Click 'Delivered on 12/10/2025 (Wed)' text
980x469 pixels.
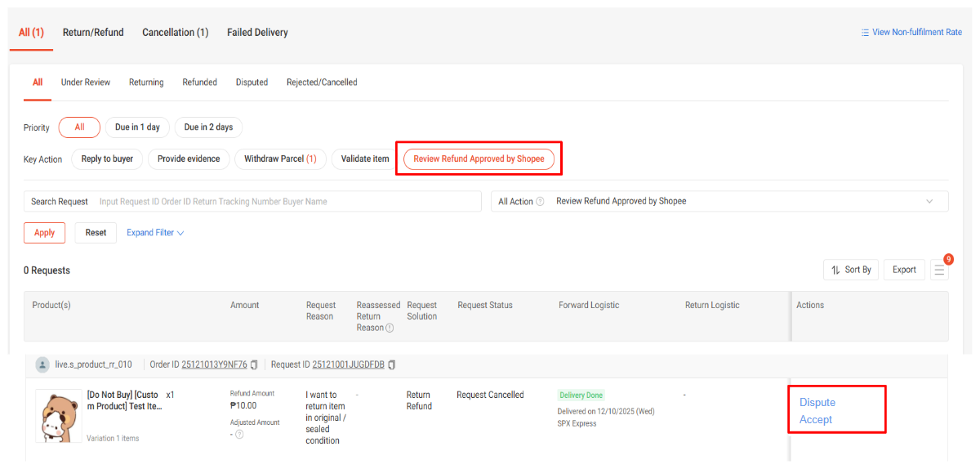pos(607,411)
